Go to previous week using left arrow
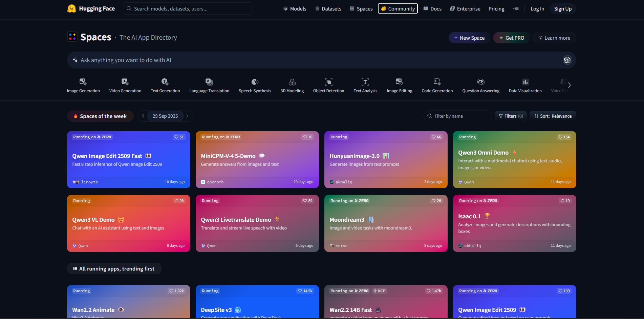The image size is (644, 319). [143, 116]
